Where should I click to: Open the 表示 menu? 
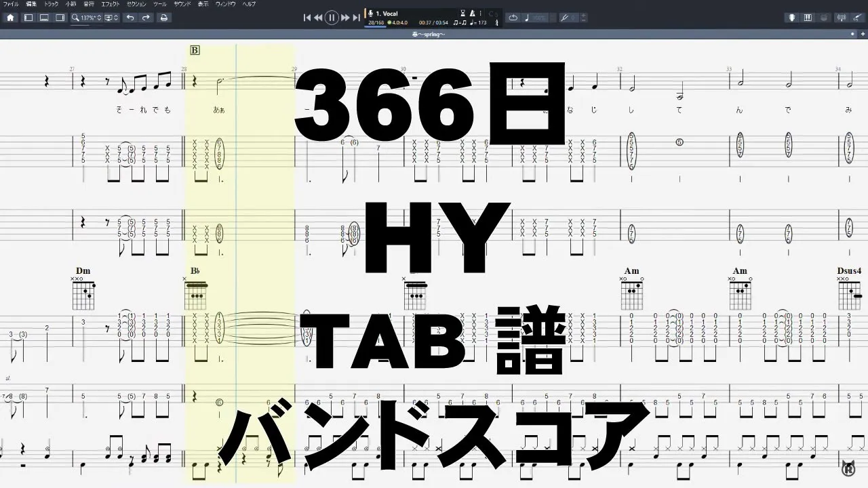(x=203, y=4)
